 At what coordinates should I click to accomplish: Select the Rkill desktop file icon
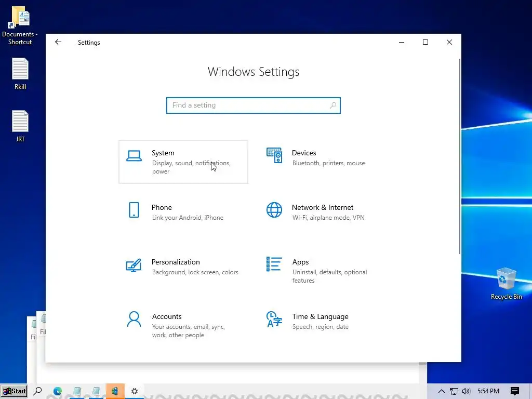pyautogui.click(x=20, y=74)
